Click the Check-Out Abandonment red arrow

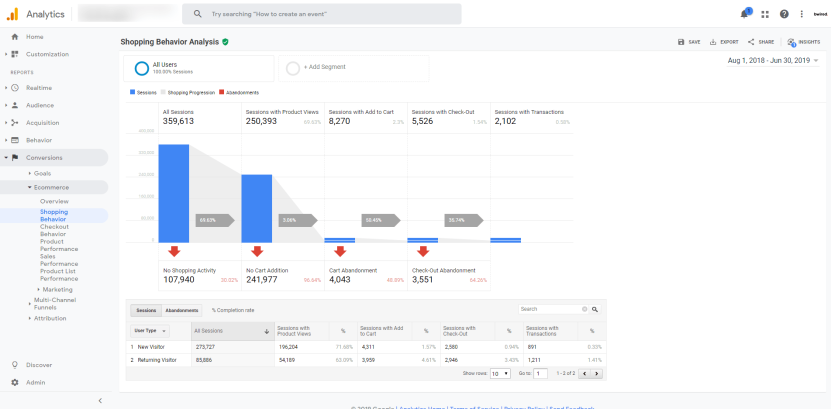423,251
